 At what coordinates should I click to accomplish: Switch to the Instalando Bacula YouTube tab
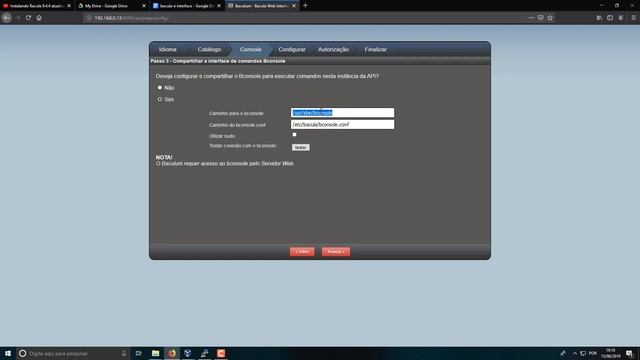[x=37, y=6]
